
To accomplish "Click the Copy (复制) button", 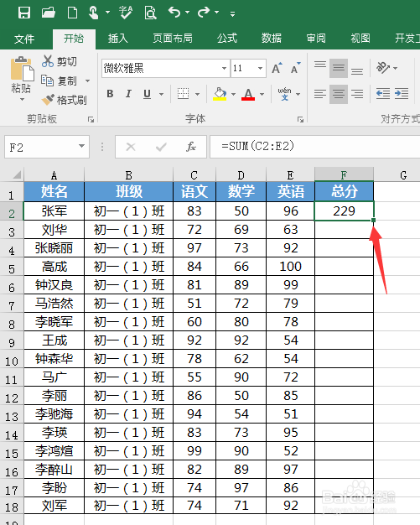I will tap(59, 81).
